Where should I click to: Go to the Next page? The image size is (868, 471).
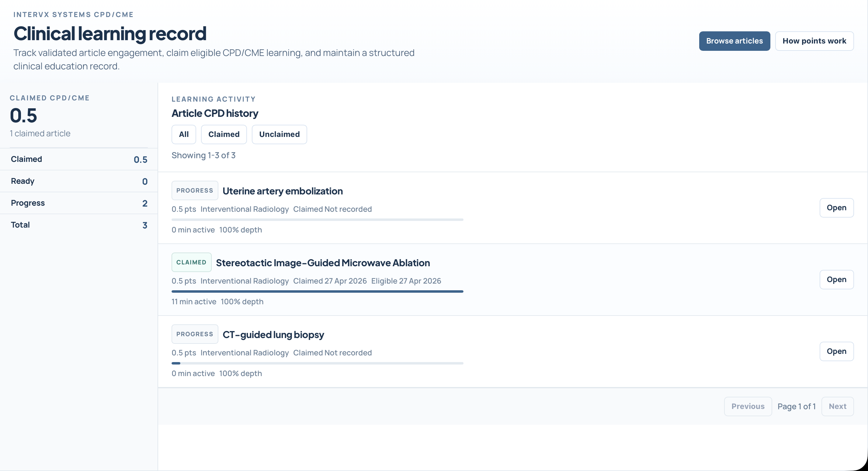pos(837,406)
